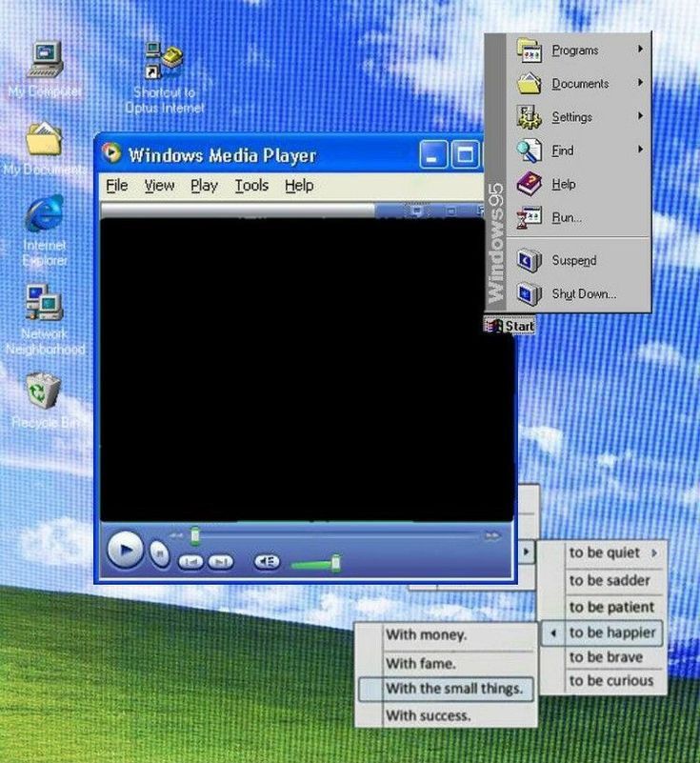Maximize the Windows Media Player window
The image size is (700, 763).
[x=466, y=154]
